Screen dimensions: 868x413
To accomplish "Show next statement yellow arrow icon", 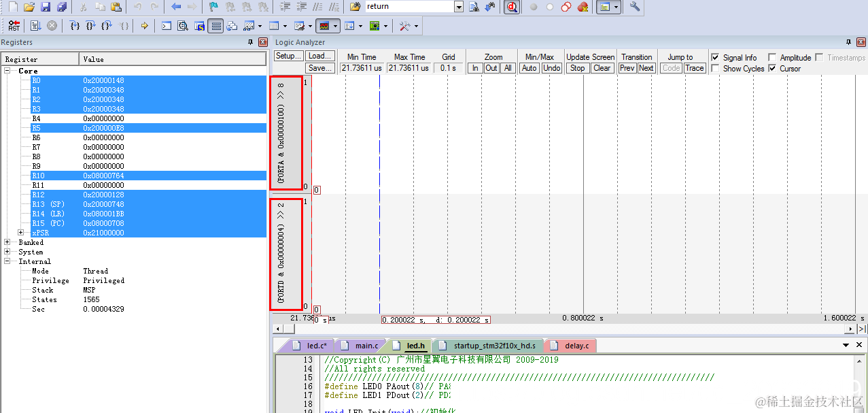I will tap(144, 26).
